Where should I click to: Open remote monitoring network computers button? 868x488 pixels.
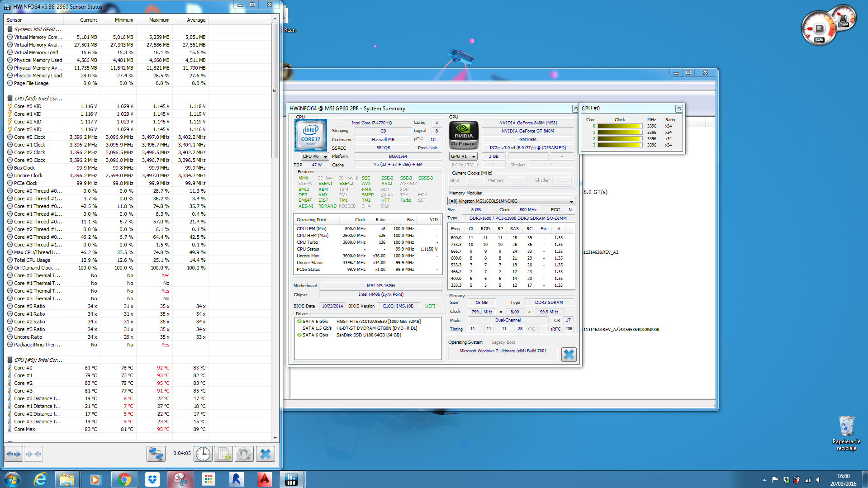pos(156,454)
